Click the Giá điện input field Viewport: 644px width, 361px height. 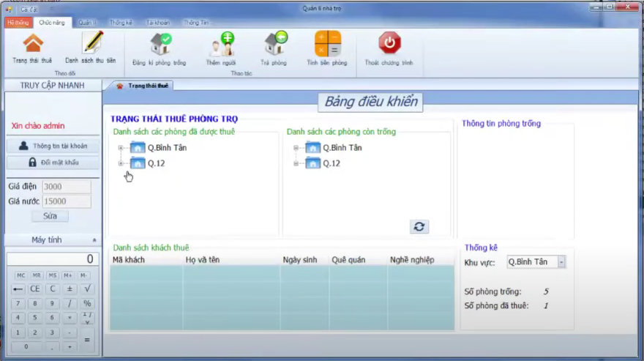(66, 187)
